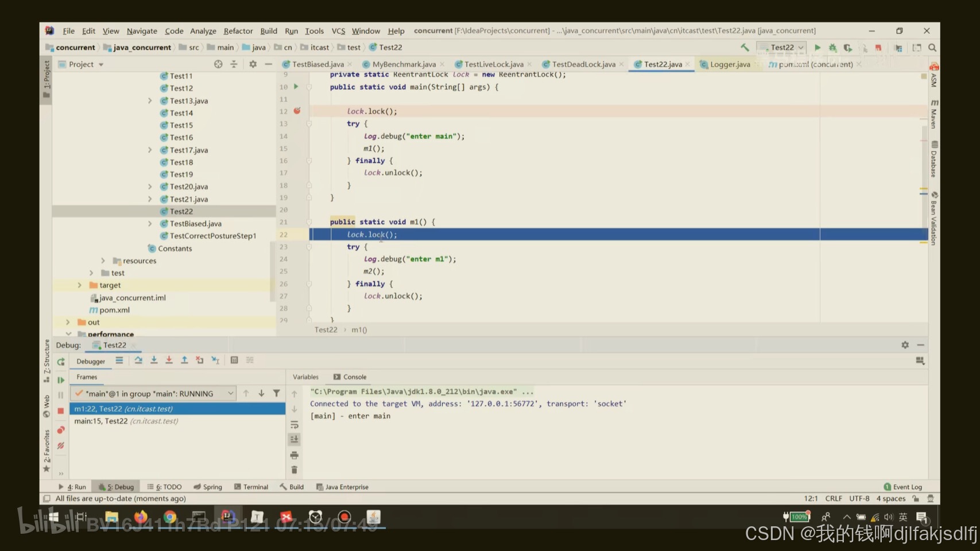Click Locate file target icon in Project panel
The width and height of the screenshot is (980, 551).
click(218, 64)
